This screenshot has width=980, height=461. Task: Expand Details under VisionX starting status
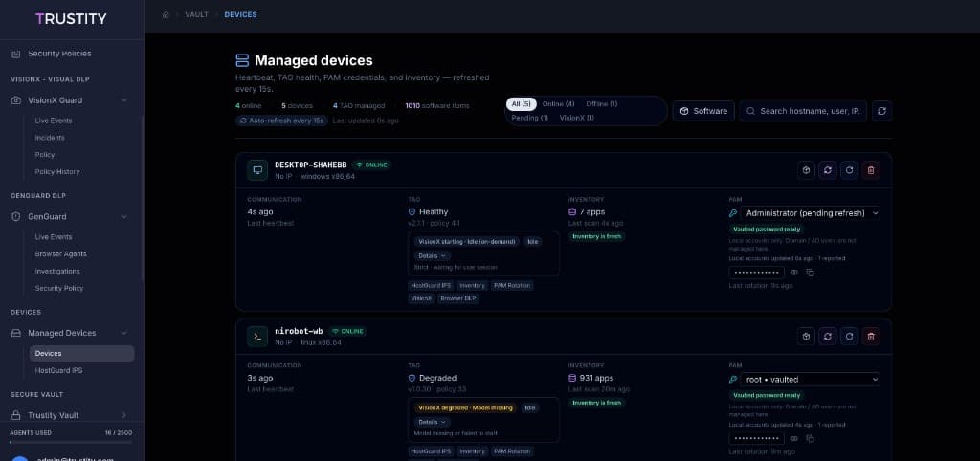(432, 255)
